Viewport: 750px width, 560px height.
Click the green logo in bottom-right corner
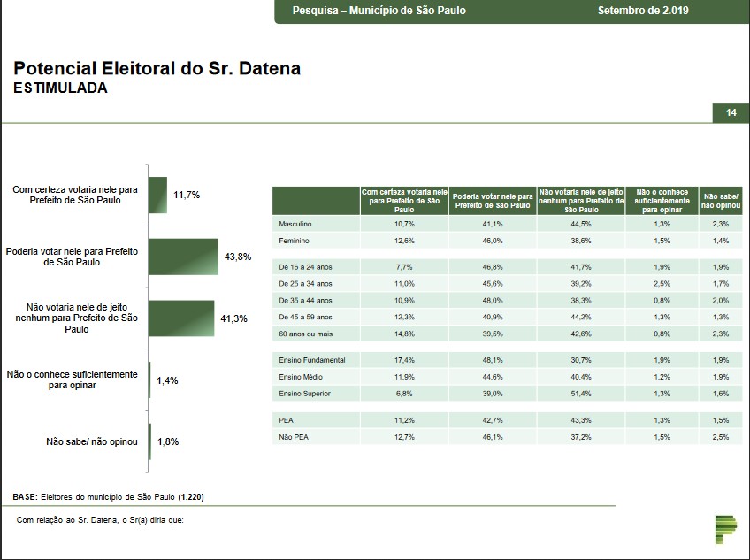click(726, 529)
